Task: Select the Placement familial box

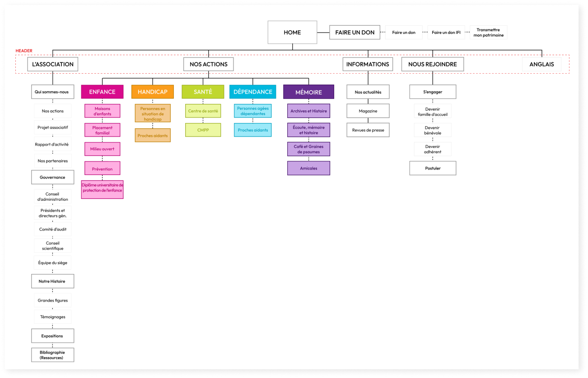Action: point(102,130)
